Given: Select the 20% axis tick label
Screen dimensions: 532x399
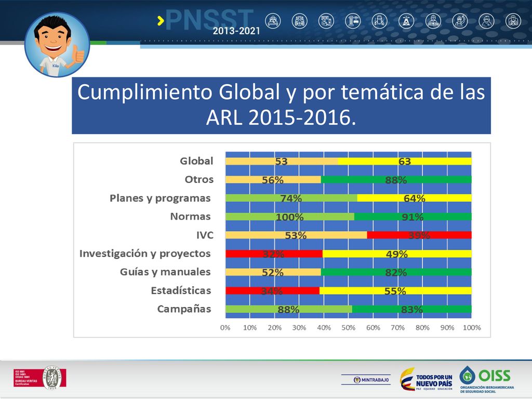Looking at the screenshot, I should tap(274, 328).
